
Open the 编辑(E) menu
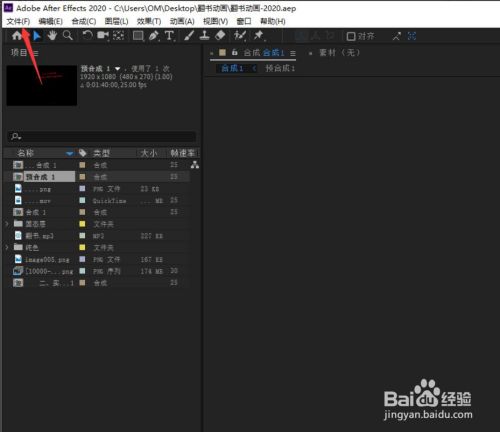coord(51,21)
